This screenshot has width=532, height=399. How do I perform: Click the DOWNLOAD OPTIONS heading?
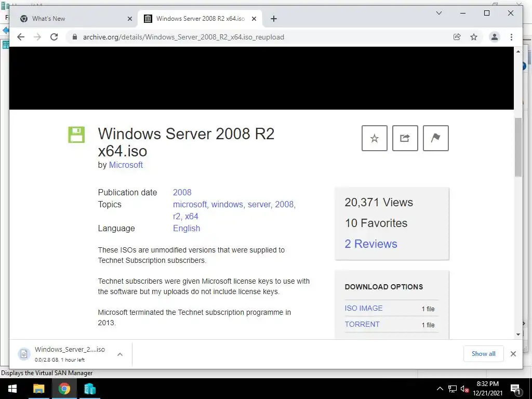pos(384,287)
